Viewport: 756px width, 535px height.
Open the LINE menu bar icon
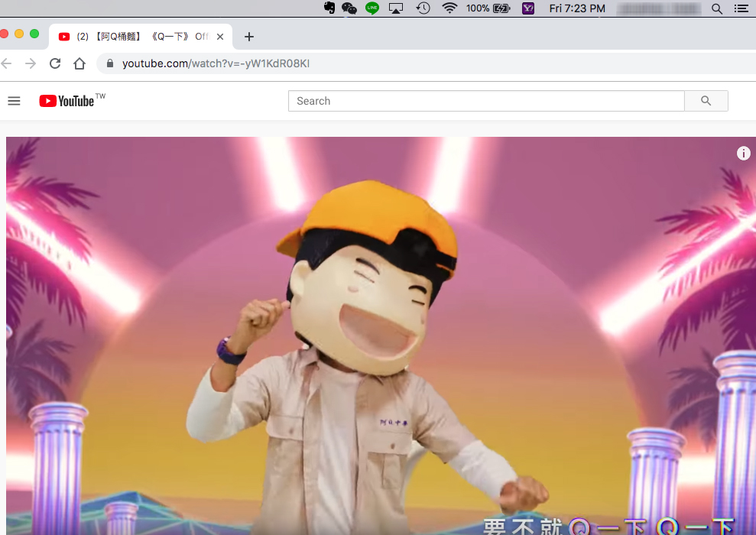(x=372, y=8)
